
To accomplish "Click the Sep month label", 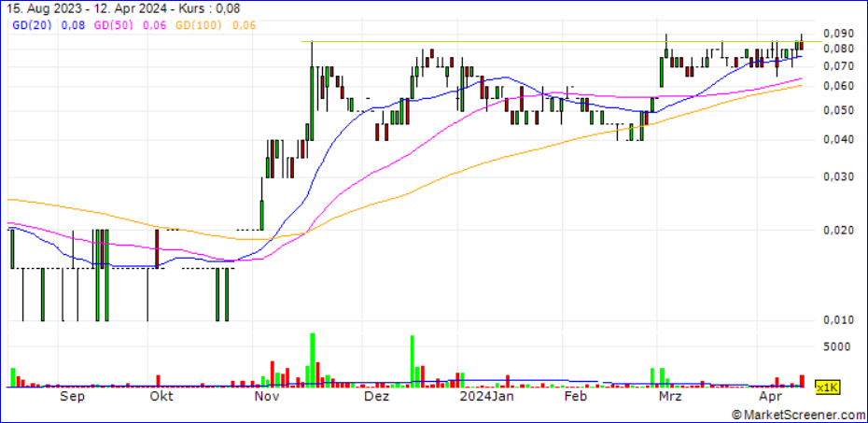I will [x=71, y=397].
